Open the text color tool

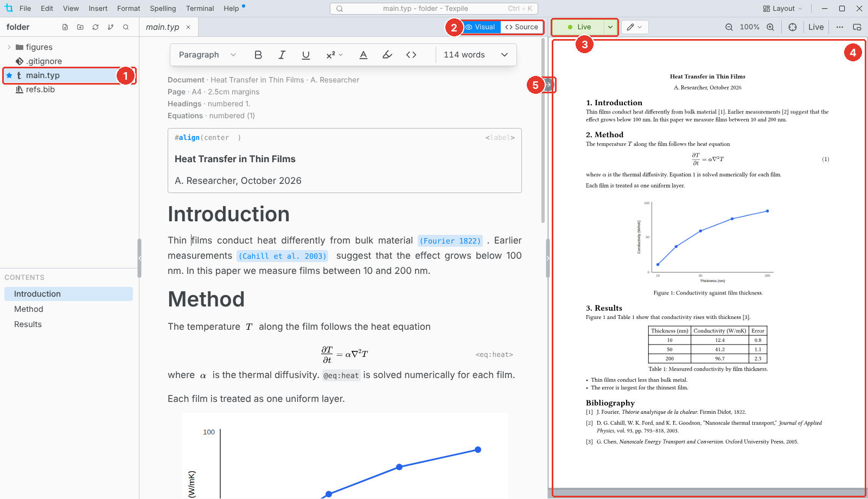(363, 55)
